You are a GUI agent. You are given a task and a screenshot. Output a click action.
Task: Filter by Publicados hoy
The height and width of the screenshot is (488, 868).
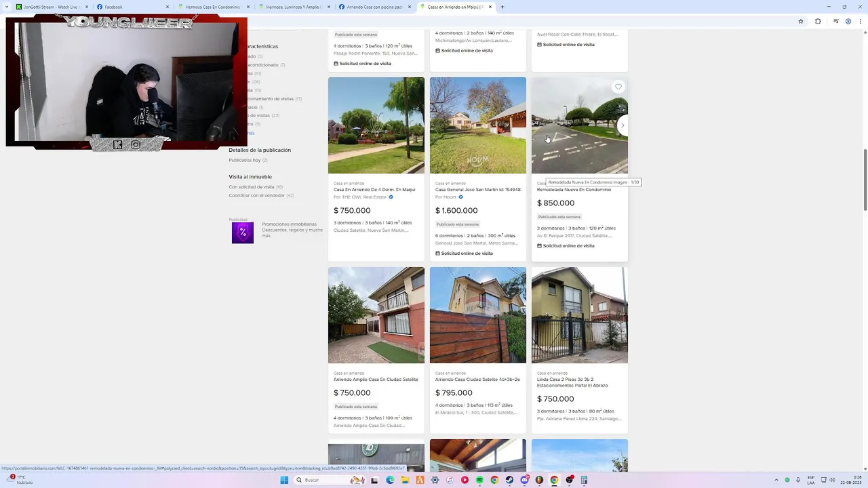click(248, 160)
